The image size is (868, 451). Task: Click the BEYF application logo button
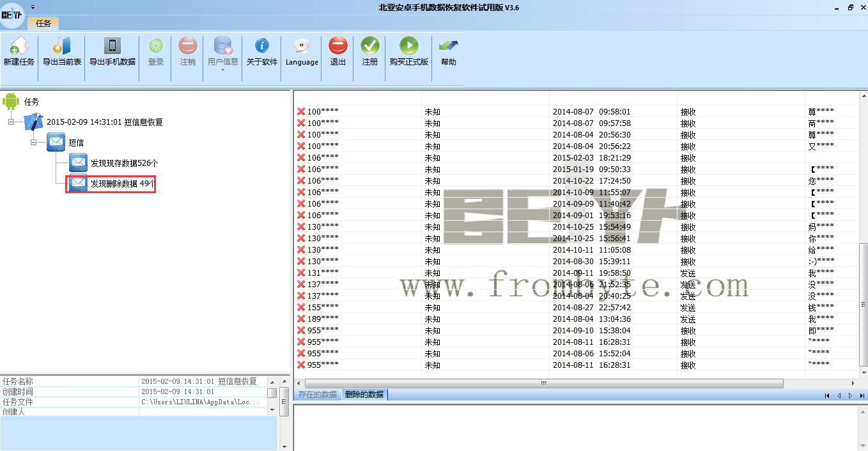tap(12, 14)
